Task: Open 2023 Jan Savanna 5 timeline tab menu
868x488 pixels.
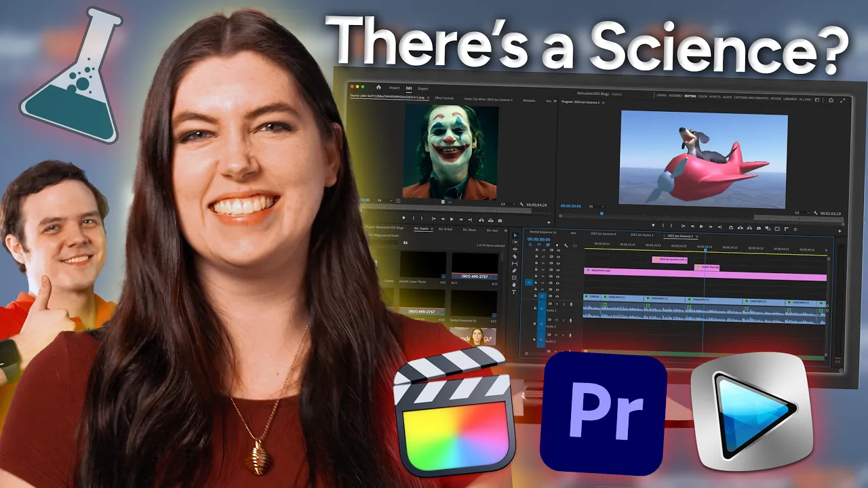Action: coord(697,237)
